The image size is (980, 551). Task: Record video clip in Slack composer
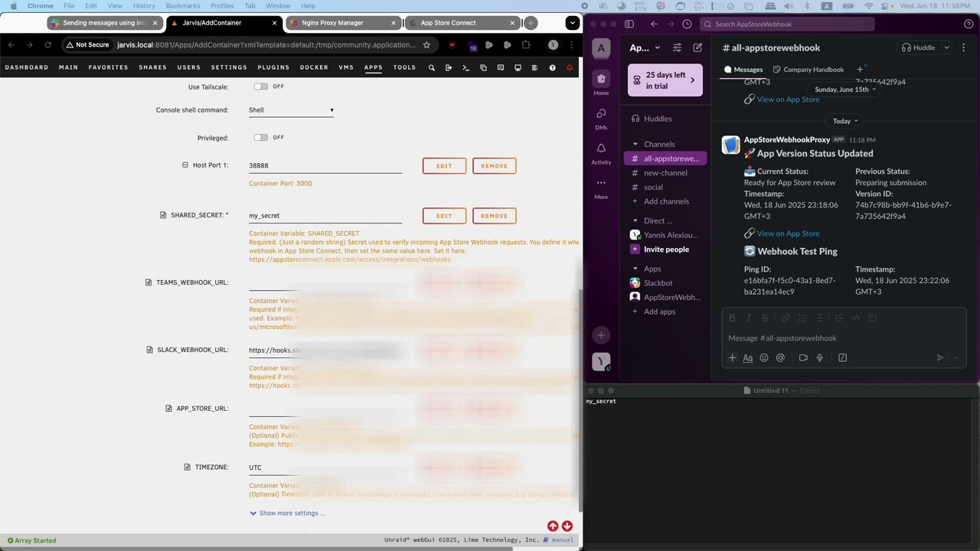coord(803,357)
